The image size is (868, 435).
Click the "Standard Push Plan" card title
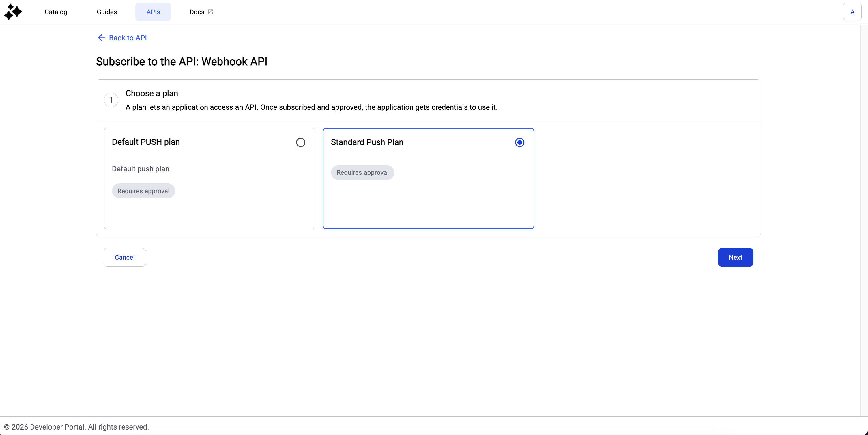click(x=367, y=142)
